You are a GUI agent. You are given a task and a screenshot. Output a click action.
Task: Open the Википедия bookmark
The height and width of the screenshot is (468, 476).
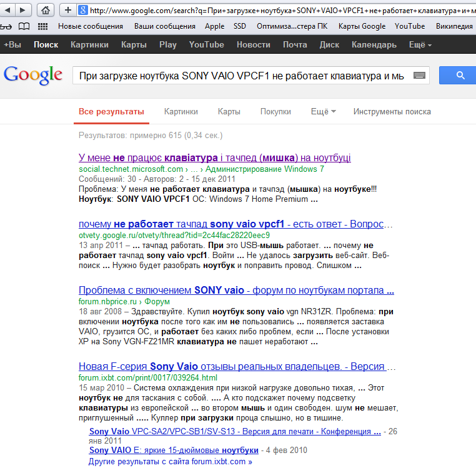coord(454,26)
